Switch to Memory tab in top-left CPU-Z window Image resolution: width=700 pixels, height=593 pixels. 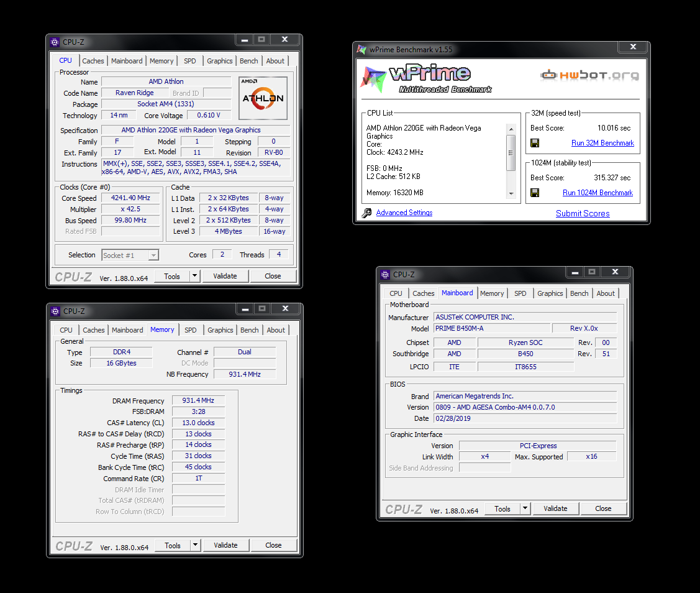click(x=161, y=61)
